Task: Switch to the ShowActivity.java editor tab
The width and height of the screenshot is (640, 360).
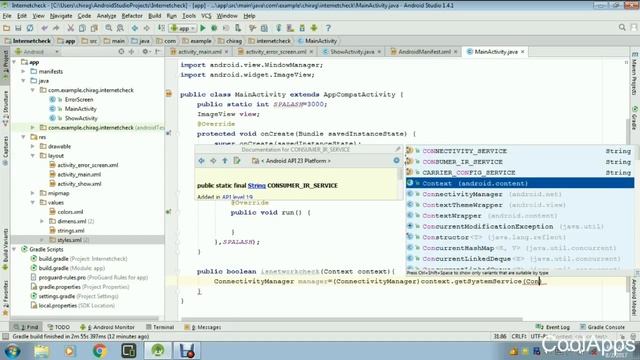Action: pyautogui.click(x=352, y=52)
